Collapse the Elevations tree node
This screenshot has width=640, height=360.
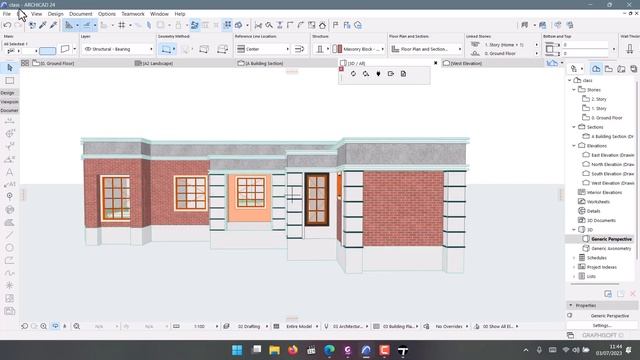click(x=573, y=146)
